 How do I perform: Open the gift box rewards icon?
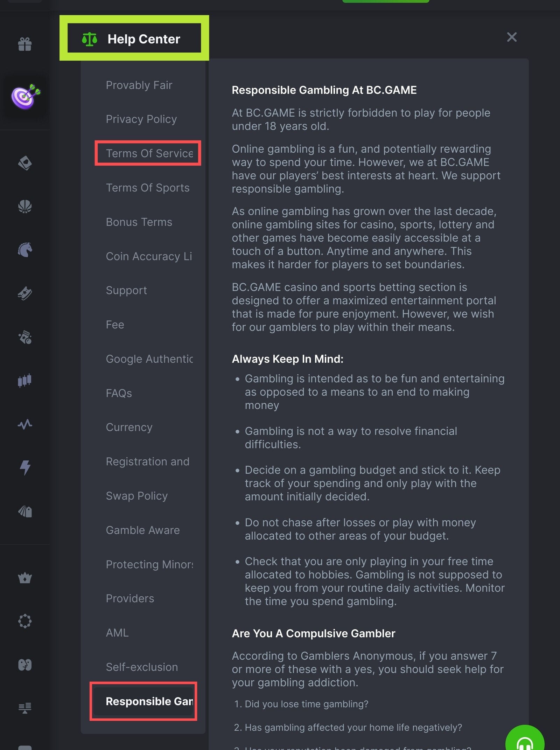tap(25, 44)
